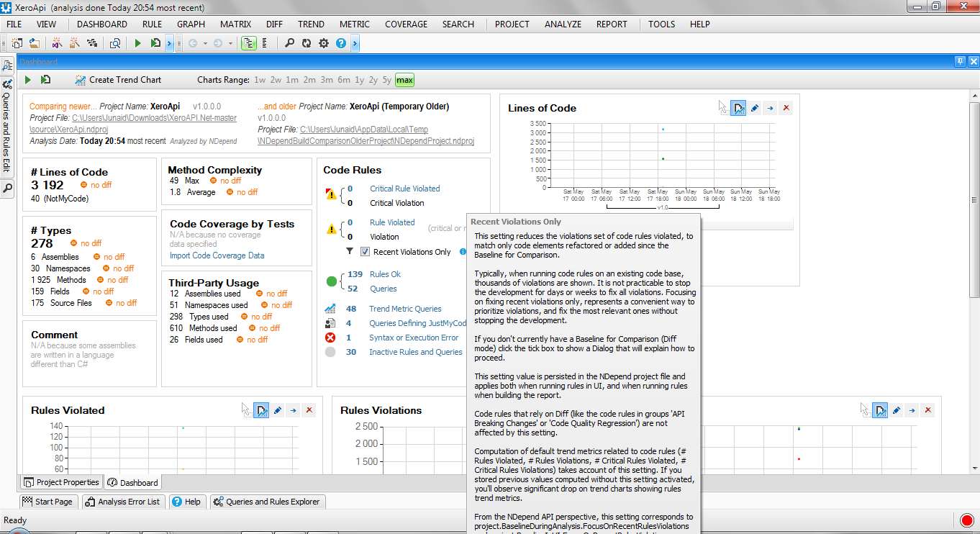This screenshot has height=534, width=980.
Task: Open the Queries Defining JustMyCode link
Action: pos(418,323)
